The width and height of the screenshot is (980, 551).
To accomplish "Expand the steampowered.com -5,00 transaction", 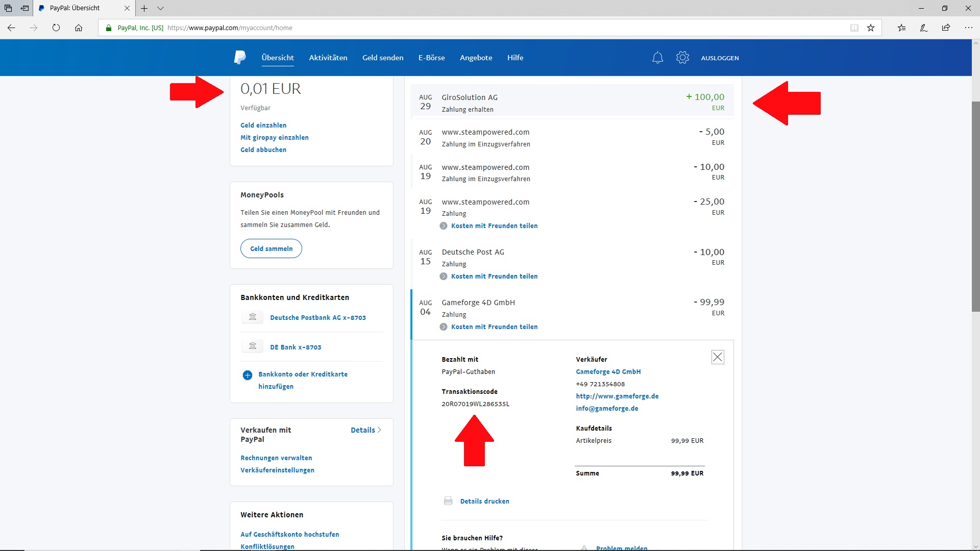I will pos(572,137).
